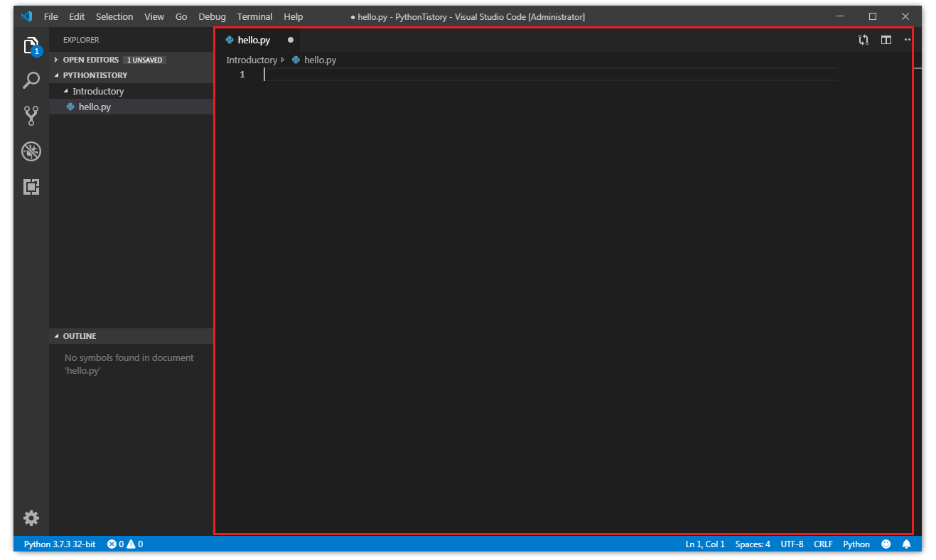The height and width of the screenshot is (560, 936).
Task: Click the Python file icon in breadcrumb
Action: tap(296, 60)
